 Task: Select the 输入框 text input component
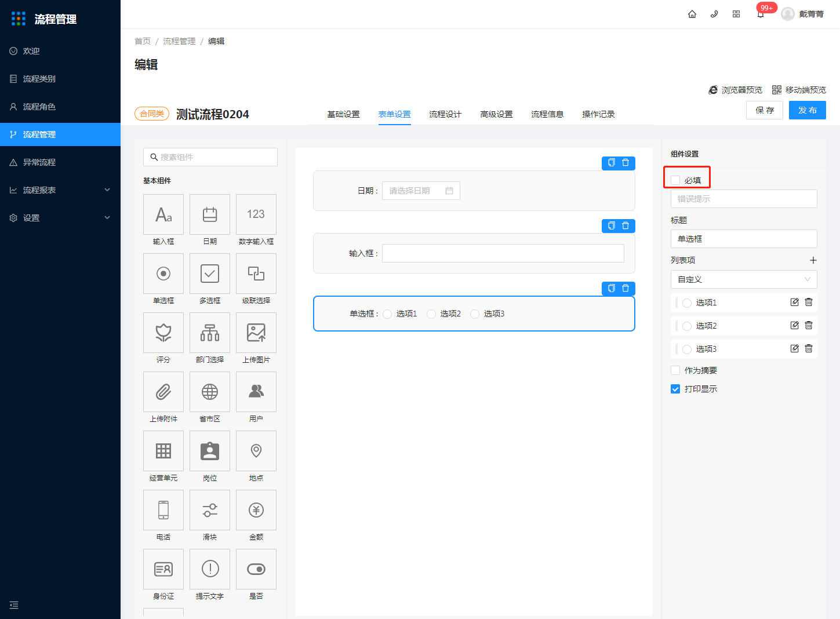coord(163,214)
